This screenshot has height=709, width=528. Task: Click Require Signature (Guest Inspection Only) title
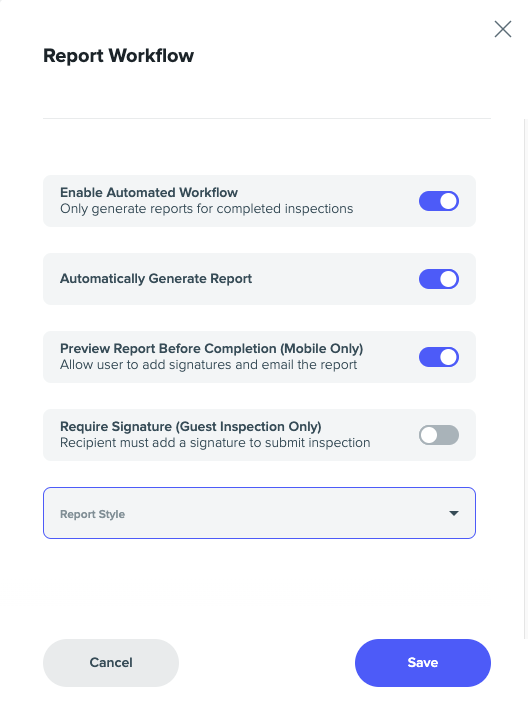point(191,426)
